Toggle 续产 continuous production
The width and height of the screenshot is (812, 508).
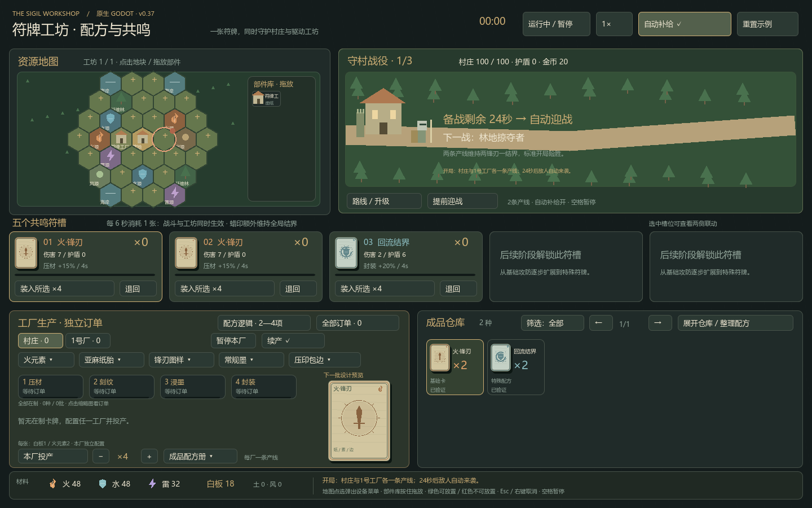[293, 340]
